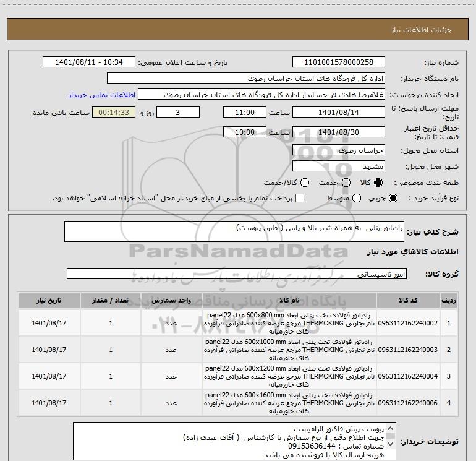Click the ردیف column header

click(449, 300)
